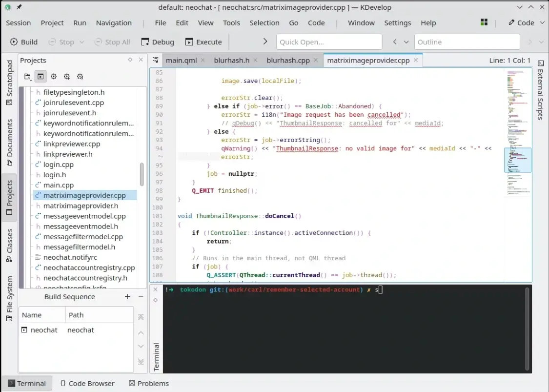
Task: Open the Stop button dropdown arrow
Action: click(x=81, y=41)
